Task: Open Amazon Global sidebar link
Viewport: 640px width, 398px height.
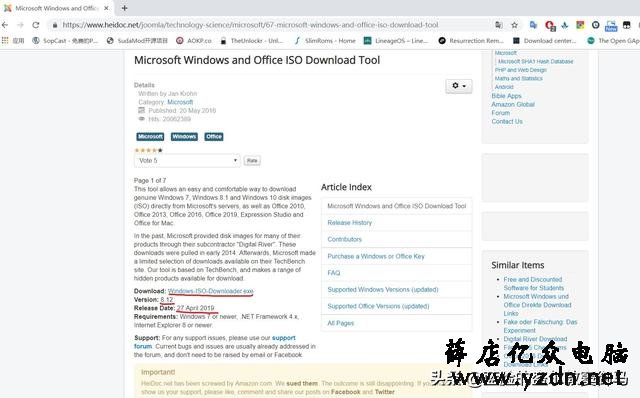Action: 513,104
